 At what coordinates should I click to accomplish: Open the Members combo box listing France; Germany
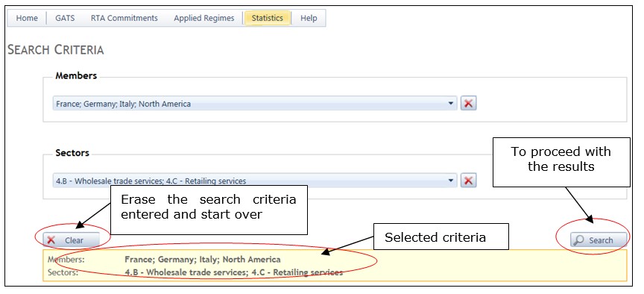pos(255,104)
